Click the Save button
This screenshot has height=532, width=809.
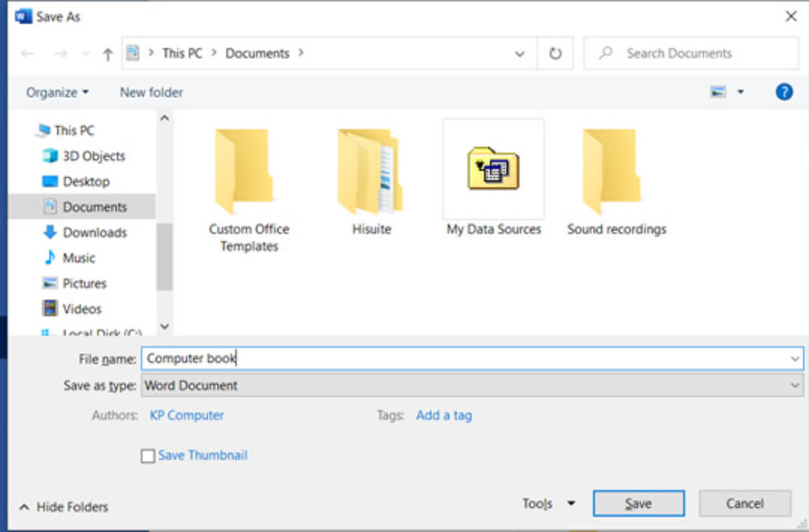click(x=637, y=503)
